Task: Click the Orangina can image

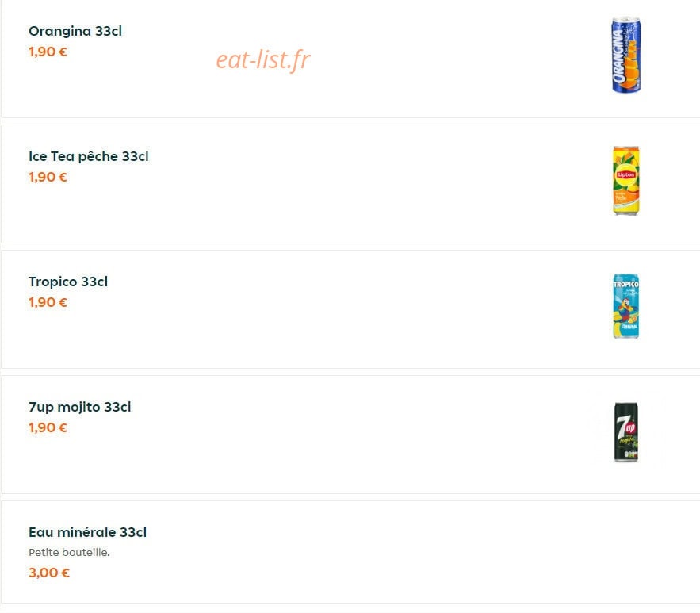Action: point(626,56)
